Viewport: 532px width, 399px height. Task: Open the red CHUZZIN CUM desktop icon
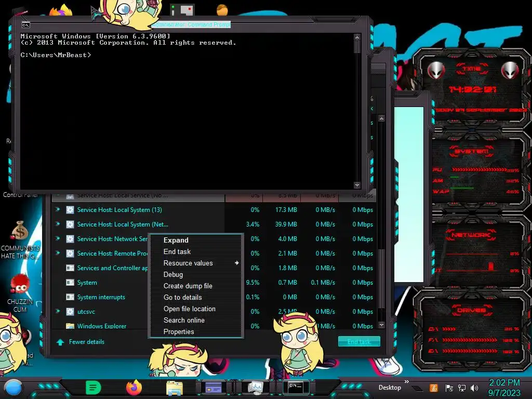pos(20,284)
